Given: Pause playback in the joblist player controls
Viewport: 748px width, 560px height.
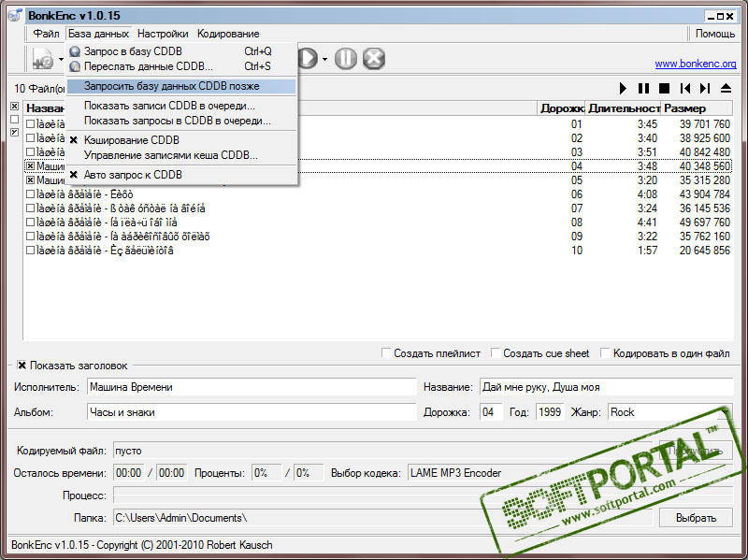Looking at the screenshot, I should tap(643, 88).
